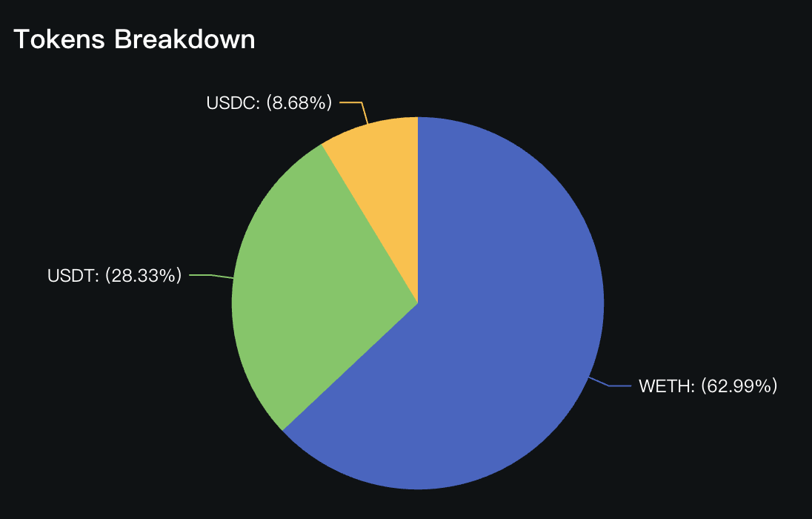812x519 pixels.
Task: Select the 8.68% percentage value
Action: click(x=301, y=103)
